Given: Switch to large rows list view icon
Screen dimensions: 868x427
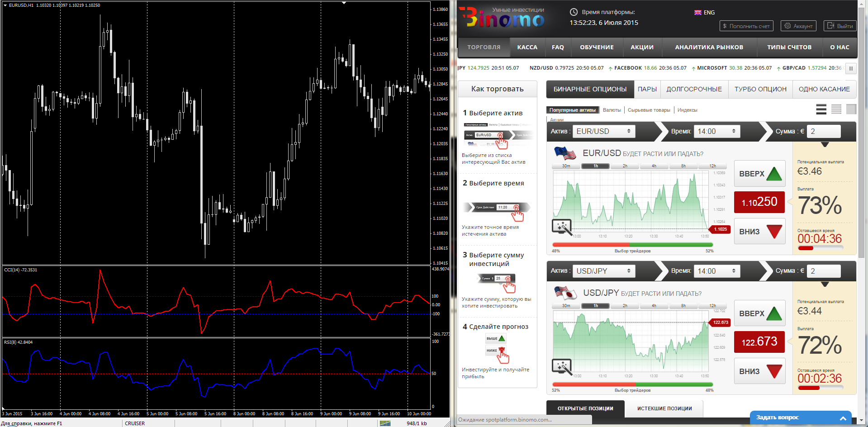Looking at the screenshot, I should (821, 109).
